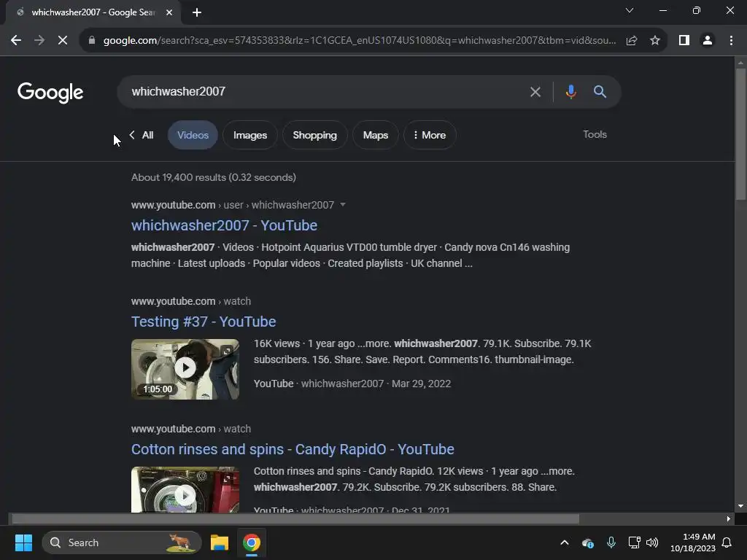View site information lock icon
The height and width of the screenshot is (560, 747).
point(92,41)
